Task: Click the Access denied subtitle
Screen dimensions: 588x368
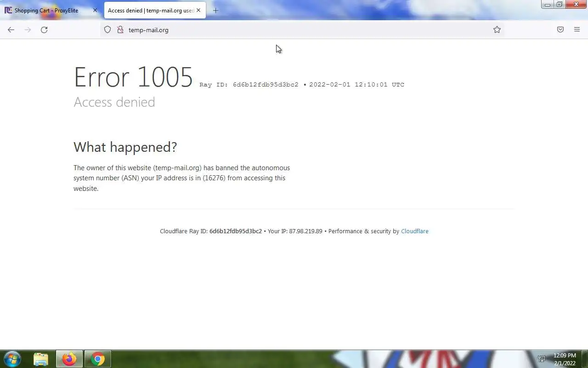Action: [114, 102]
